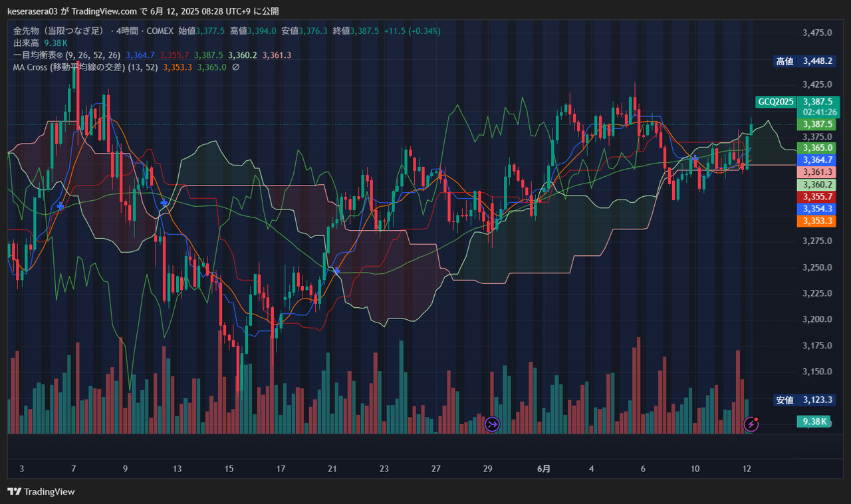Click date 12 on the time axis
851x504 pixels.
[747, 469]
